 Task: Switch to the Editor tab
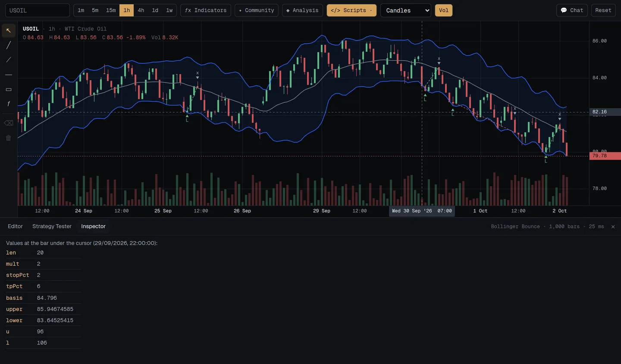click(15, 226)
